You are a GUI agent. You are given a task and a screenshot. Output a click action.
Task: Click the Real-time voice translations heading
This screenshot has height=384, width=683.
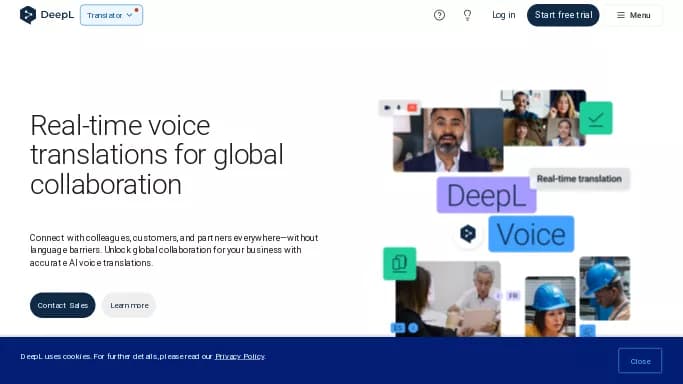click(x=157, y=154)
